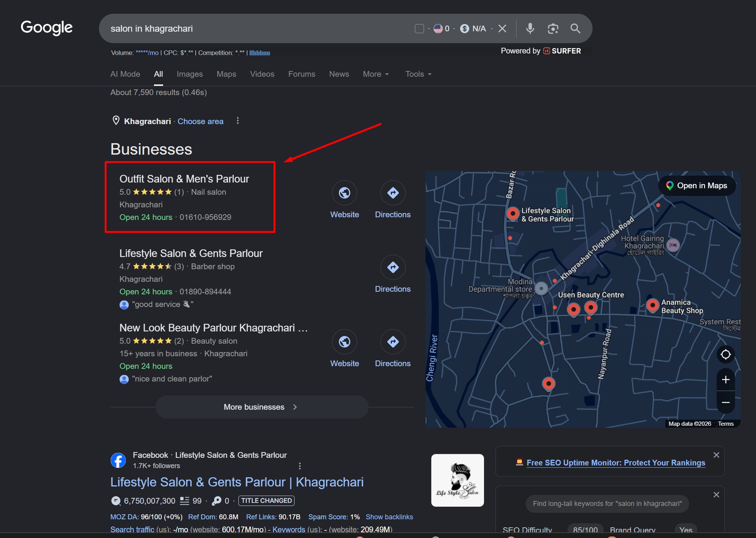Viewport: 756px width, 538px height.
Task: Expand the Tools dropdown
Action: tap(418, 74)
